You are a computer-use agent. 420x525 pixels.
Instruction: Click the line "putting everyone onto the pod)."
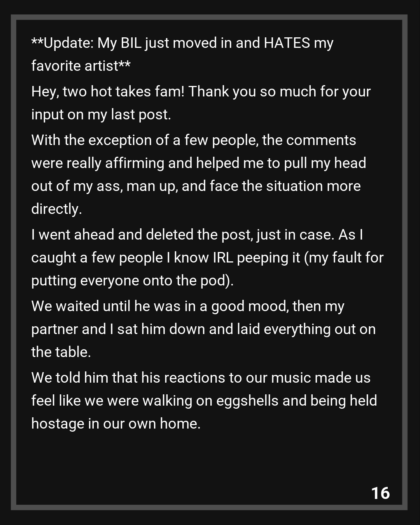[132, 281]
